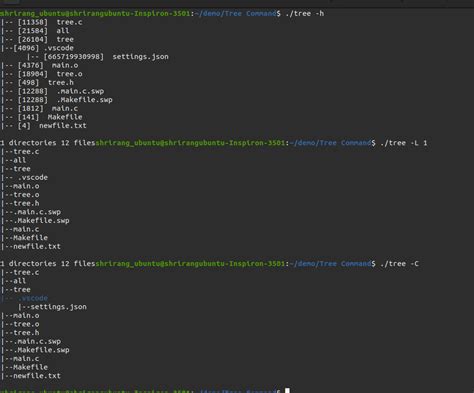
Task: Click the "[12288] .main.c.swp" line
Action: (53, 91)
